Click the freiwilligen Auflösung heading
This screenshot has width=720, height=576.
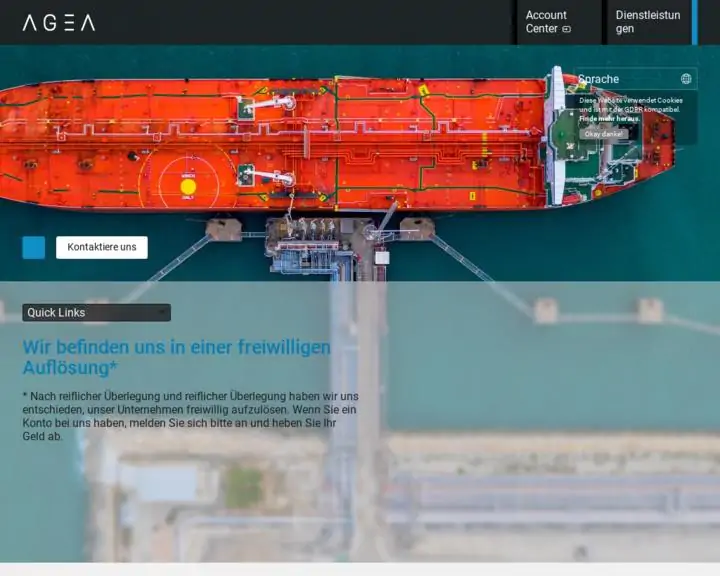click(x=176, y=357)
